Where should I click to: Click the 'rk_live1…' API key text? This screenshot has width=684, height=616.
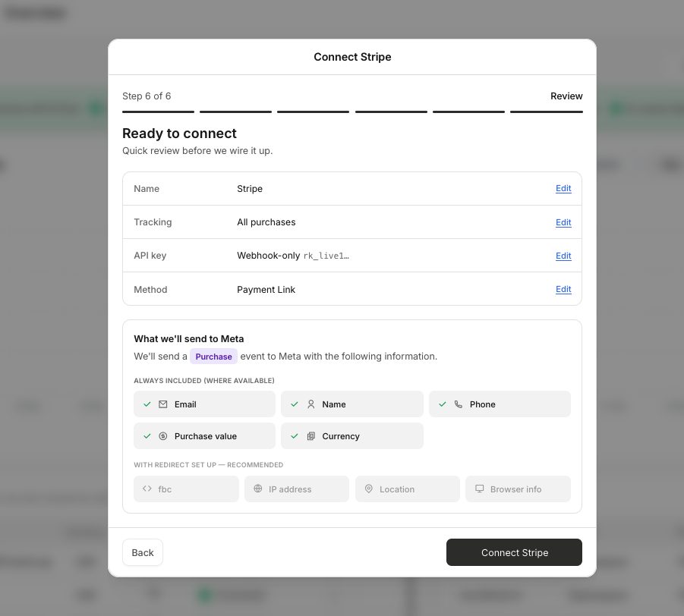(326, 256)
